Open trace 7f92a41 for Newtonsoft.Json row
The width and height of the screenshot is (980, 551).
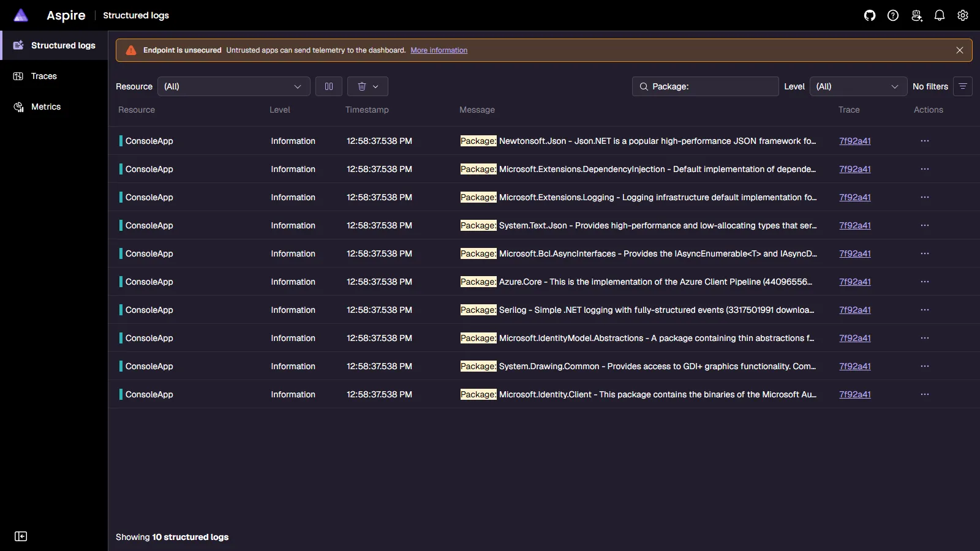coord(855,141)
